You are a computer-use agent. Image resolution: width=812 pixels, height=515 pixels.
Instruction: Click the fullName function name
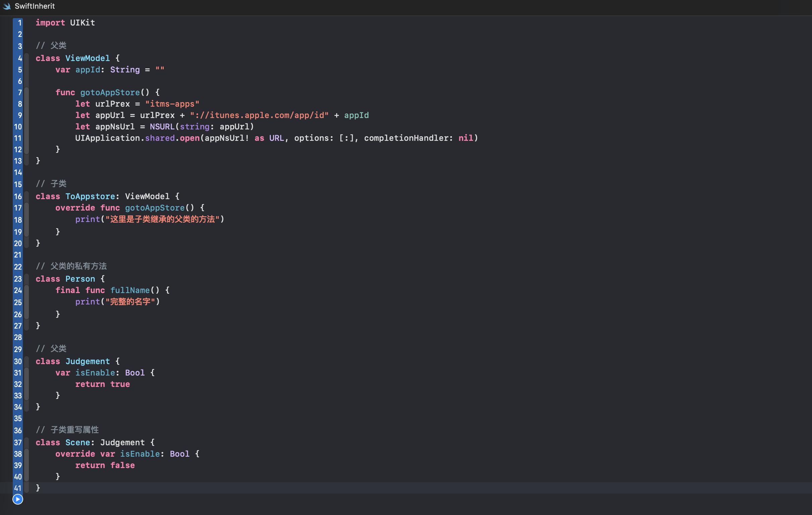130,290
